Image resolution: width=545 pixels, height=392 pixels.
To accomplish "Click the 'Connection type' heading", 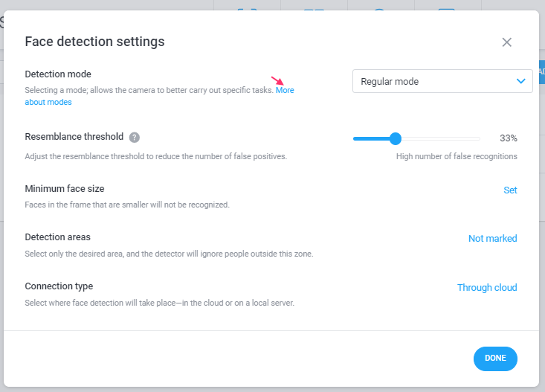I will pos(59,286).
